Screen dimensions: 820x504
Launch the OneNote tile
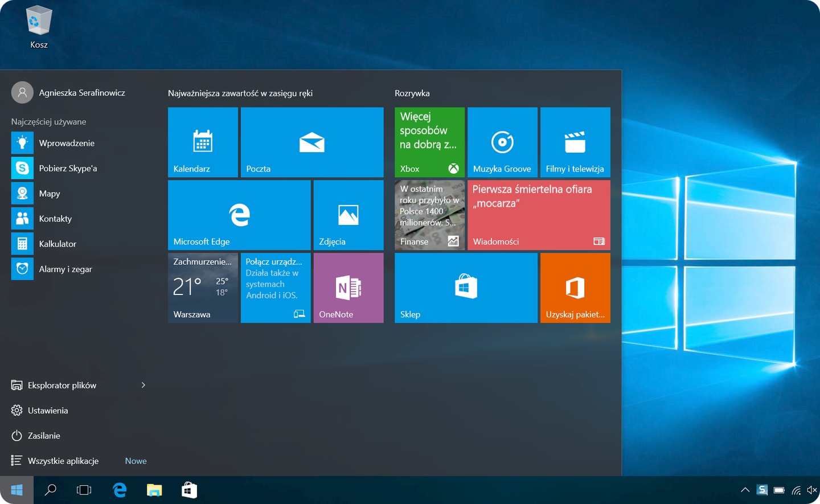pos(348,288)
